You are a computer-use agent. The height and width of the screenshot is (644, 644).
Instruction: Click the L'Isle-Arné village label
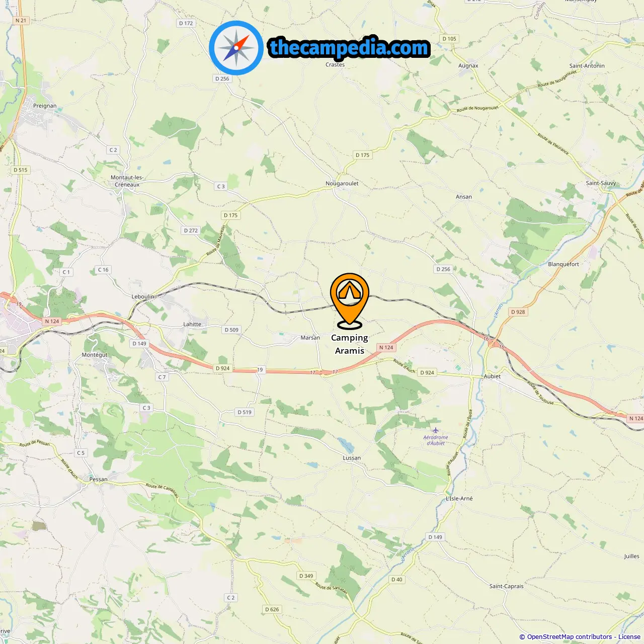click(x=459, y=499)
